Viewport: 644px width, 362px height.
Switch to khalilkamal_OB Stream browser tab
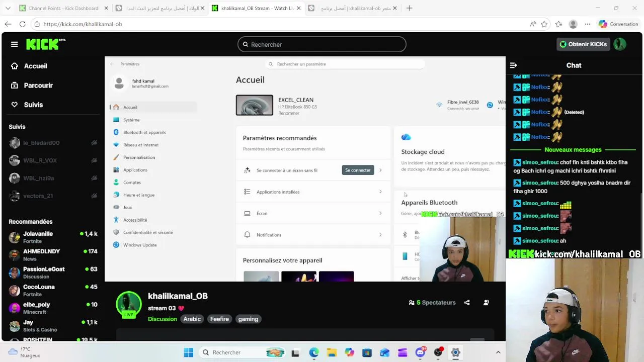(x=256, y=8)
